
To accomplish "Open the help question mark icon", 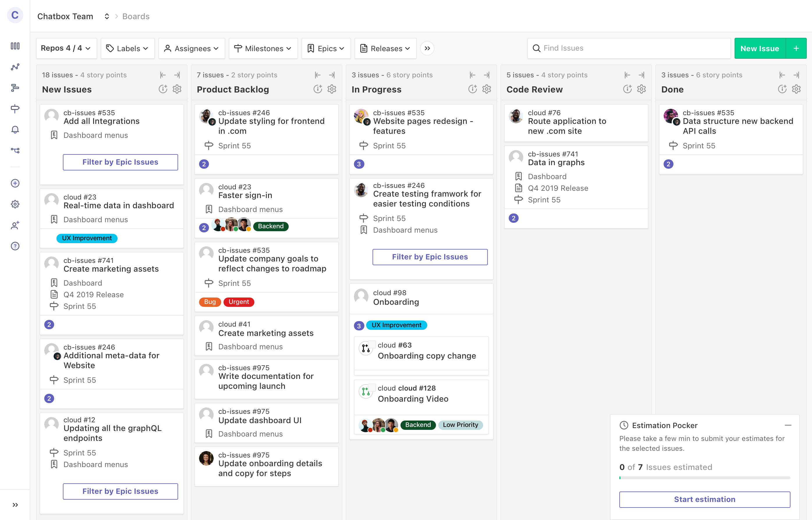I will coord(15,246).
